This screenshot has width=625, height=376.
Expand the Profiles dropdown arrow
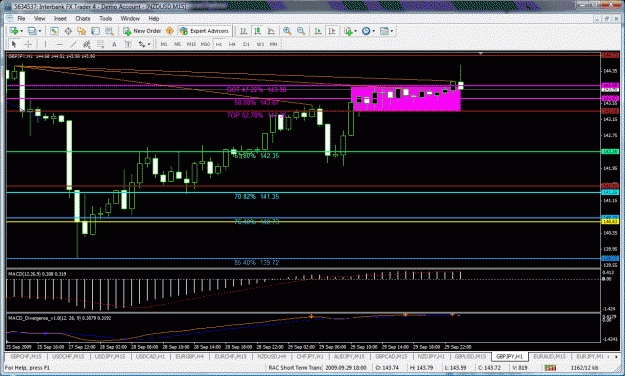[x=40, y=31]
